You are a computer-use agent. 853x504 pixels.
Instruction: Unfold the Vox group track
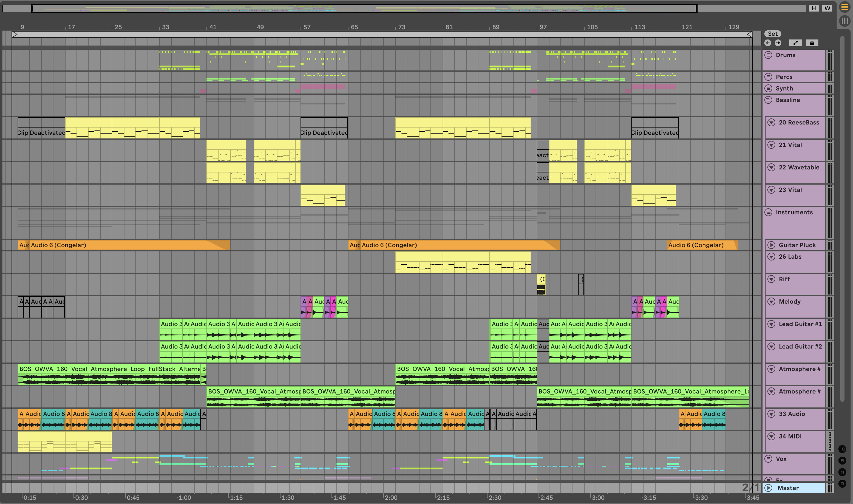768,459
